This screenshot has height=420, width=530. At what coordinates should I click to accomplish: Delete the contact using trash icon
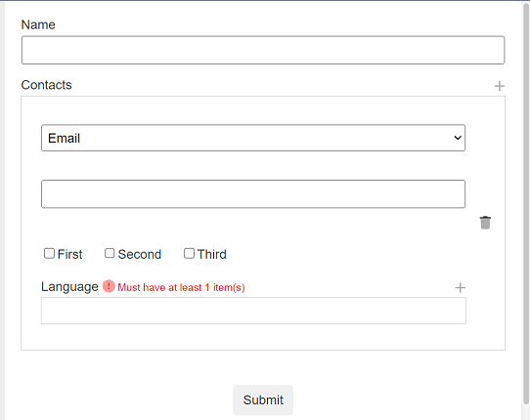(485, 223)
